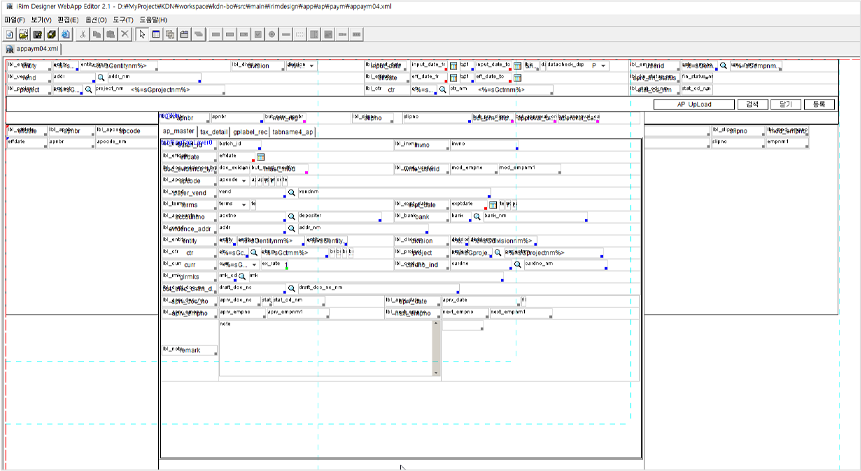This screenshot has height=471, width=861.
Task: Click the Delete X toolbar icon
Action: [x=125, y=35]
